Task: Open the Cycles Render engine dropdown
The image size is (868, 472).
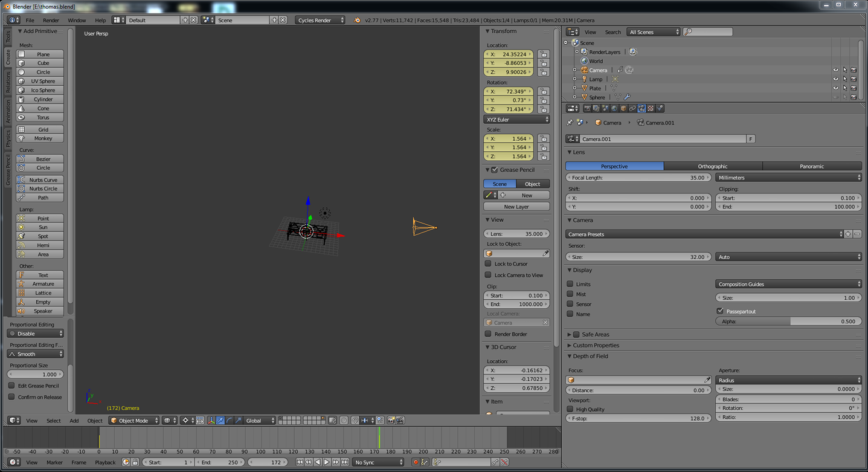Action: (x=321, y=20)
